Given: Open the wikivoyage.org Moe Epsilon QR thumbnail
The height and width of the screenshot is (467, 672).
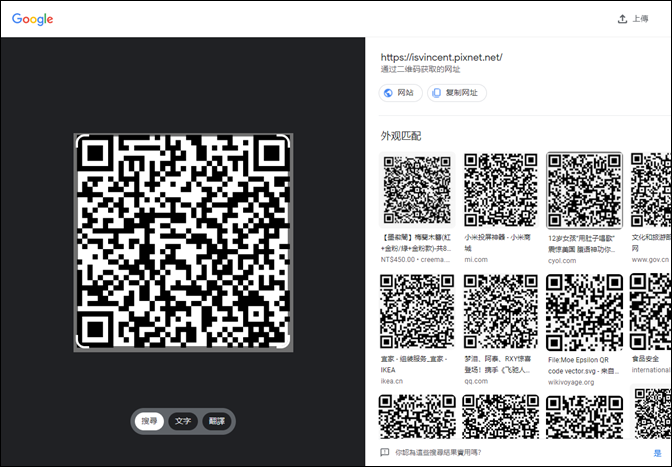Looking at the screenshot, I should (x=584, y=312).
